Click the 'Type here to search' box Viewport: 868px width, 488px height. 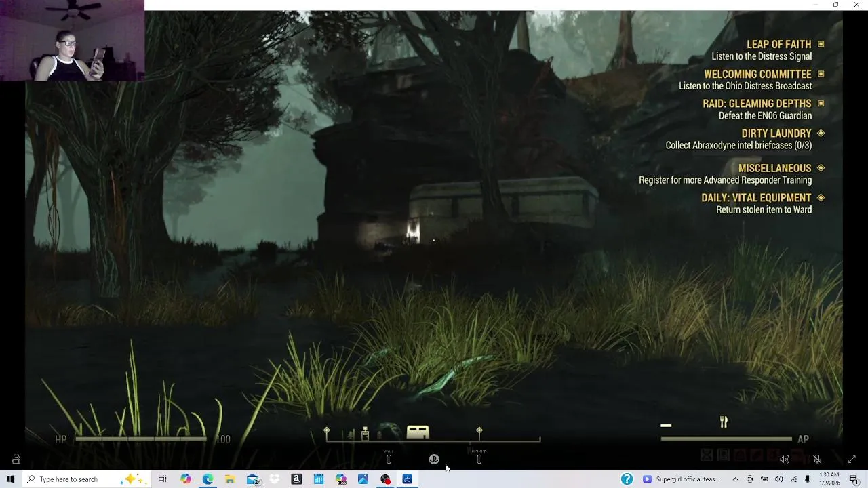pos(87,479)
